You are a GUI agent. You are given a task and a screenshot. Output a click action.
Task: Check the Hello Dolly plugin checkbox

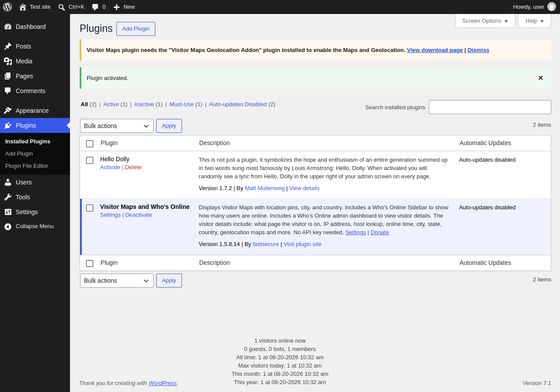[x=90, y=160]
